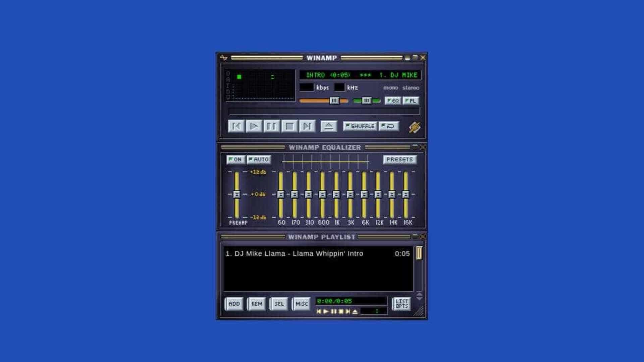Click the equalizer curve graph
The image size is (644, 362).
(x=326, y=162)
